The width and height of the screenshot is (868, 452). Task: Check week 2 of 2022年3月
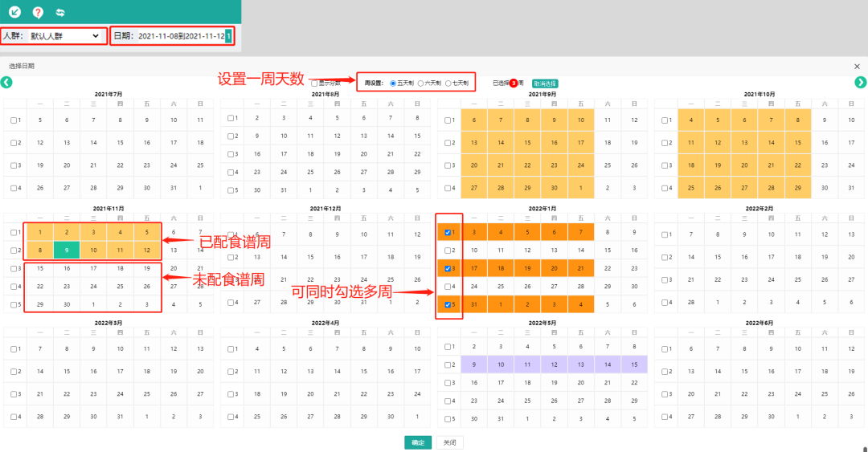tap(14, 372)
